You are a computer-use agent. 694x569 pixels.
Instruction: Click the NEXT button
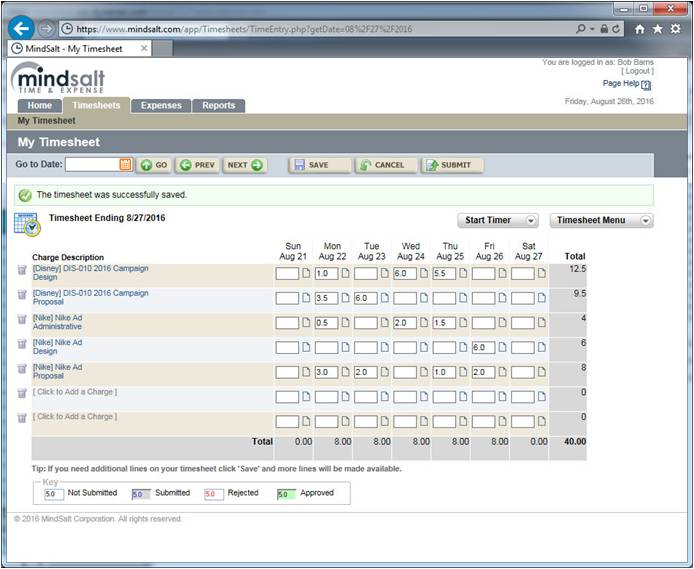(x=245, y=165)
